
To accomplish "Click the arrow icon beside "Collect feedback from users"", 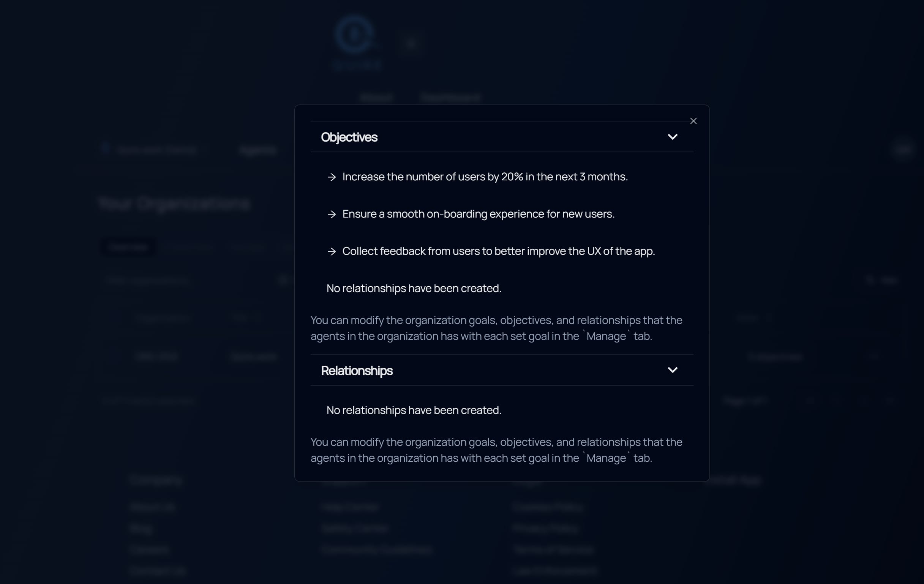I will click(332, 251).
